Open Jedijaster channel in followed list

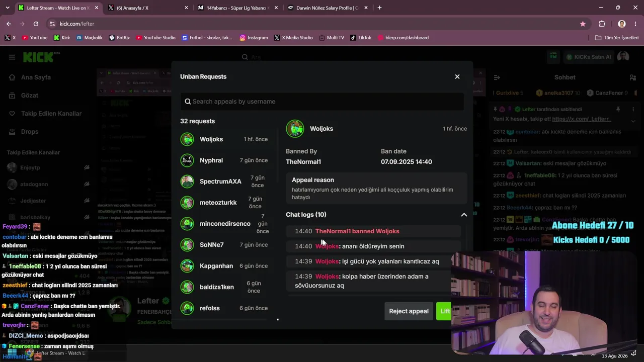[x=48, y=201]
